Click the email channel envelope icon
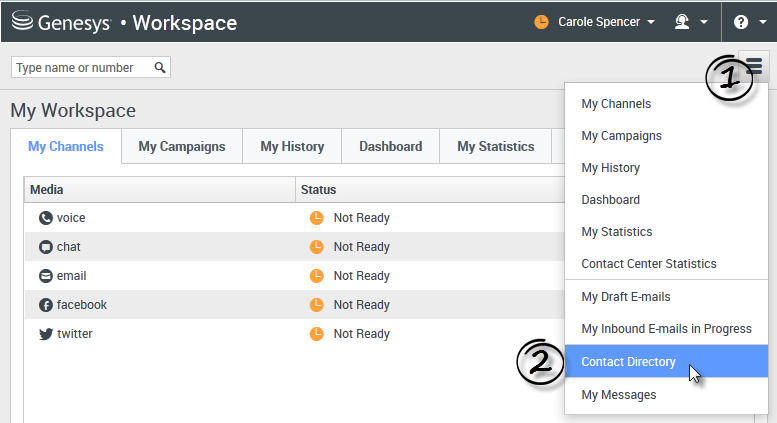This screenshot has width=777, height=423. pyautogui.click(x=45, y=276)
